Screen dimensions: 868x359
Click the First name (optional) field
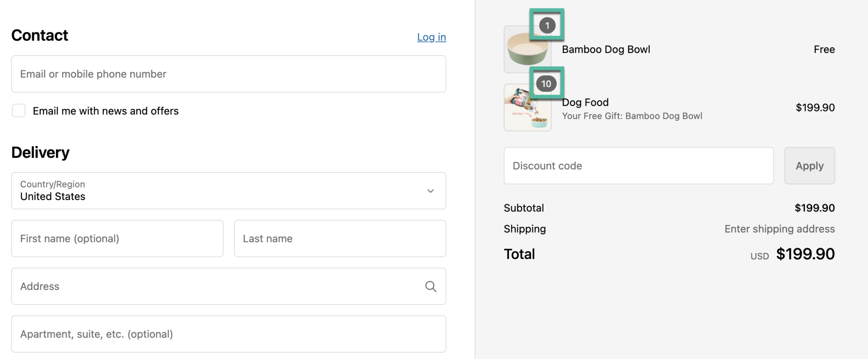117,239
